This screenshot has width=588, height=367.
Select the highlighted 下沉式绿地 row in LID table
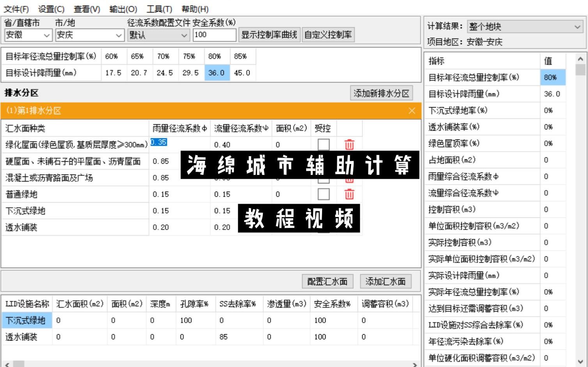[x=27, y=321]
